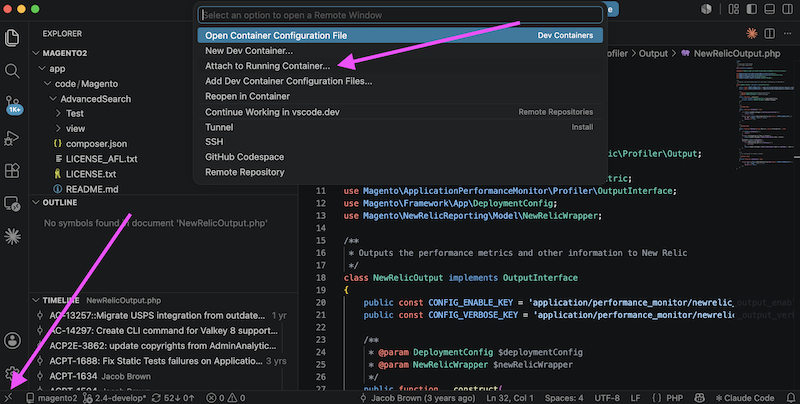
Task: Open README.md file
Action: point(92,189)
